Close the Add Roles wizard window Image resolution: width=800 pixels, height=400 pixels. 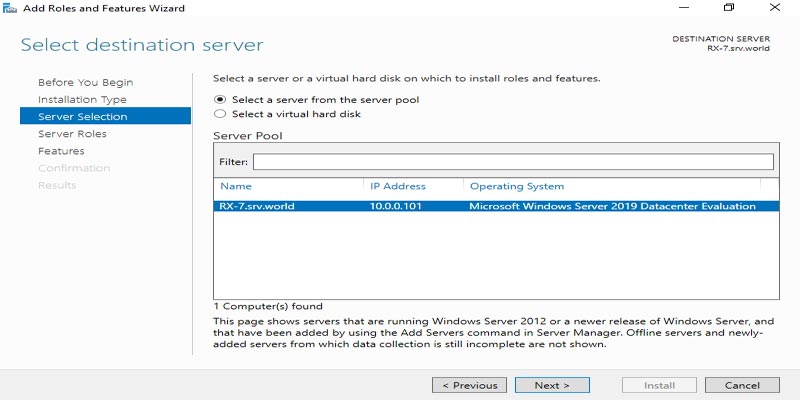tap(774, 8)
